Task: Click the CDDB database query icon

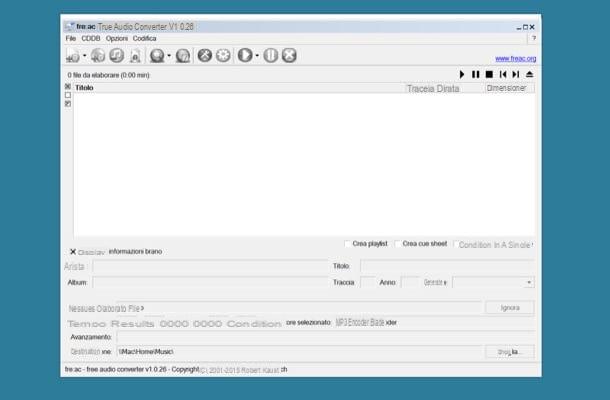Action: click(x=157, y=56)
